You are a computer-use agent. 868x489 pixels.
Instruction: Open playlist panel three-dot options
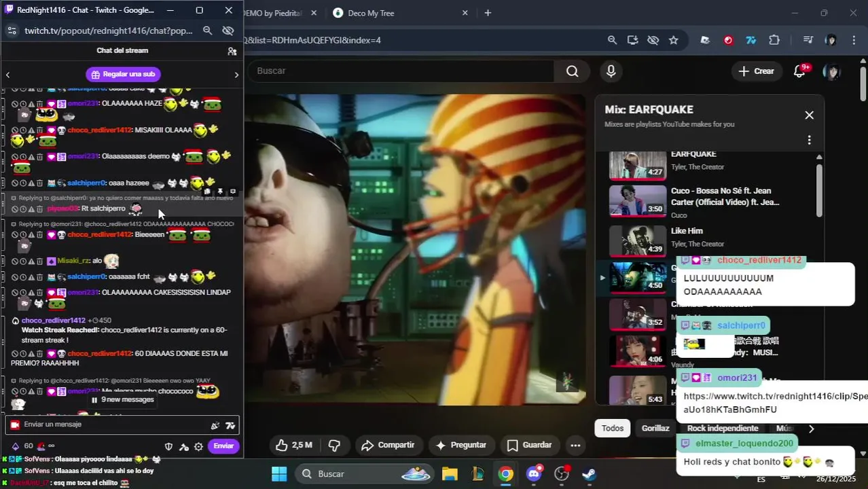[809, 140]
